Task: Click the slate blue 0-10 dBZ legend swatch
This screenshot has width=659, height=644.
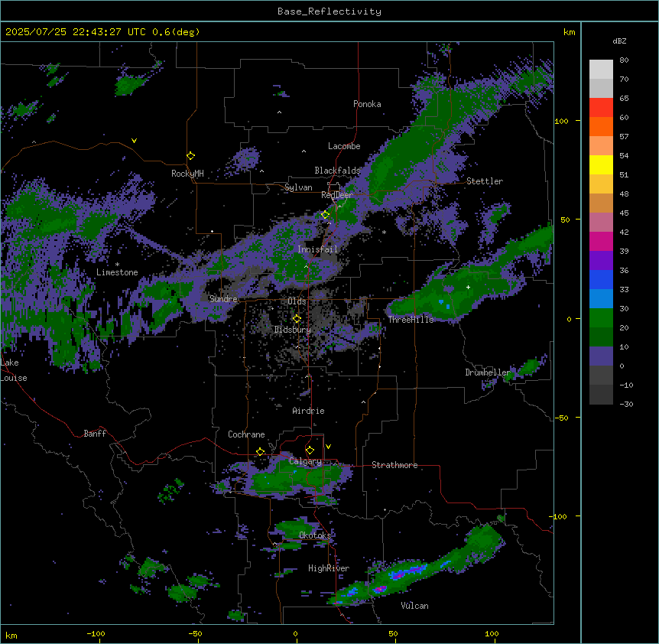Action: tap(601, 356)
